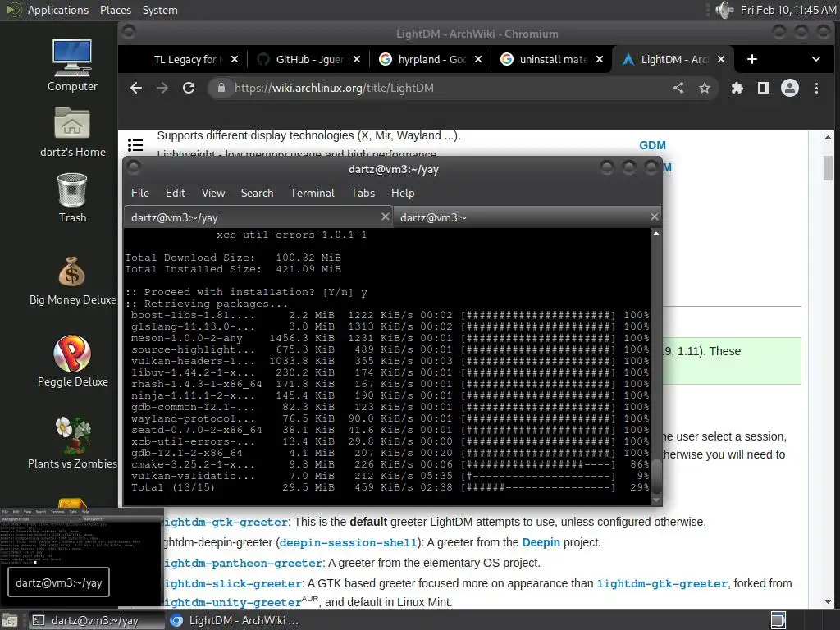Image resolution: width=840 pixels, height=630 pixels.
Task: Open lightdm-slick-greeter link
Action: pyautogui.click(x=234, y=583)
